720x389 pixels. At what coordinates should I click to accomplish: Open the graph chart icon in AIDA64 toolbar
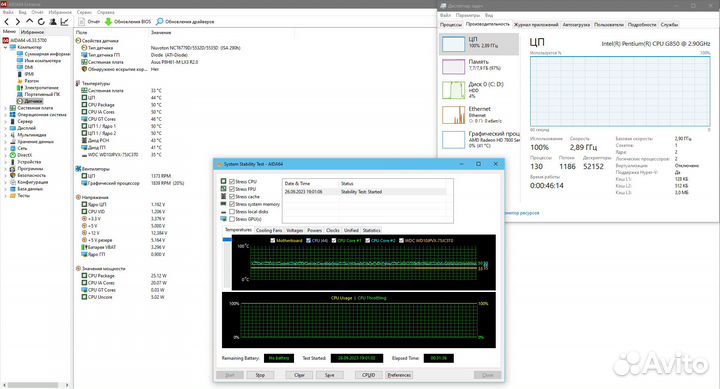pos(64,22)
